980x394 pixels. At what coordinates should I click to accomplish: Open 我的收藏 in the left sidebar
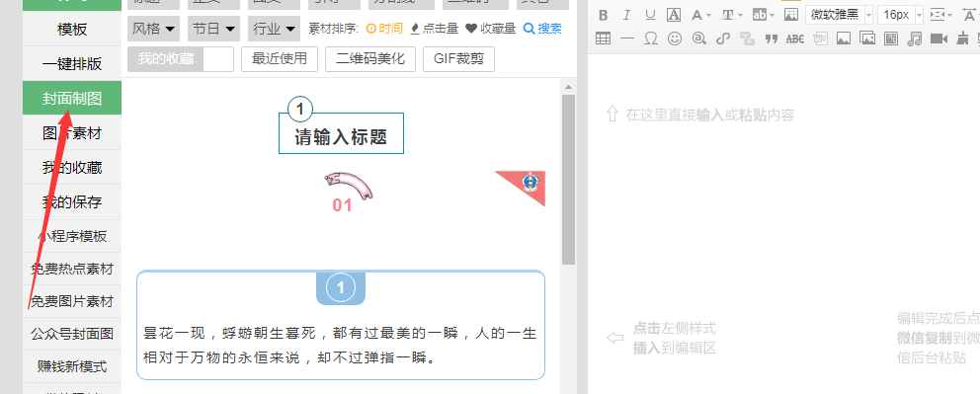[72, 167]
